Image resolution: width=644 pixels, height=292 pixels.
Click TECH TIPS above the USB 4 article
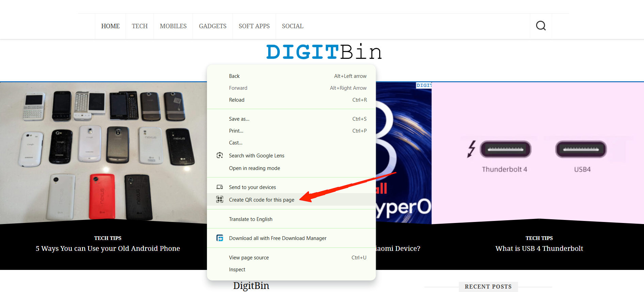(x=539, y=238)
